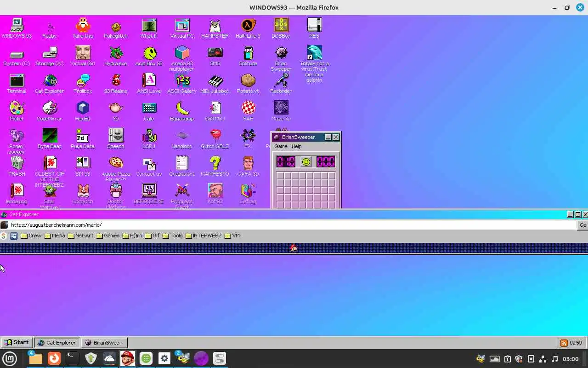
Task: Launch the DOSBox desktop icon
Action: (281, 29)
